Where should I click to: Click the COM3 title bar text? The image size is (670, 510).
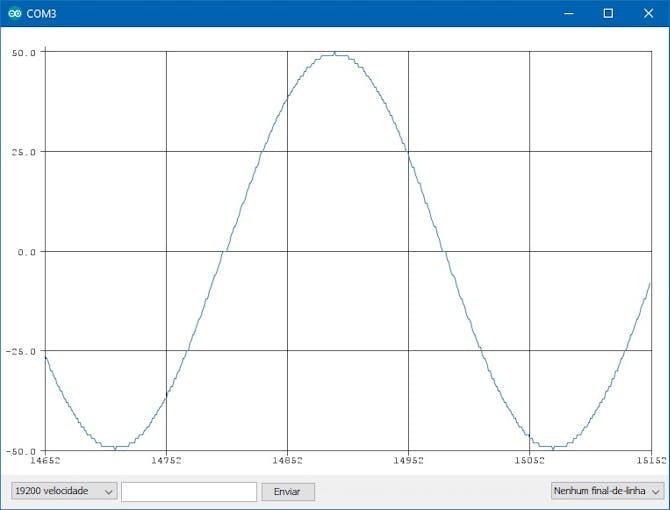coord(41,14)
